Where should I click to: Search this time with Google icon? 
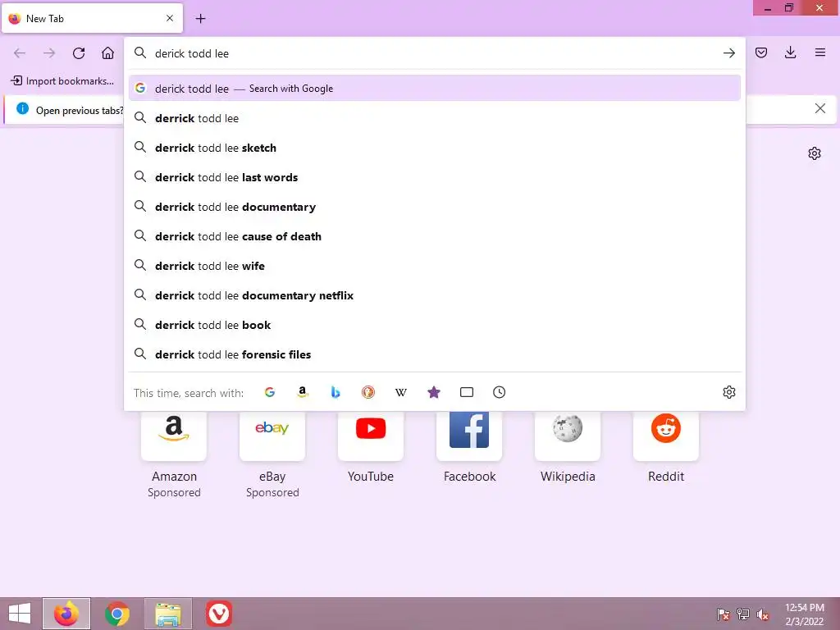[x=270, y=392]
